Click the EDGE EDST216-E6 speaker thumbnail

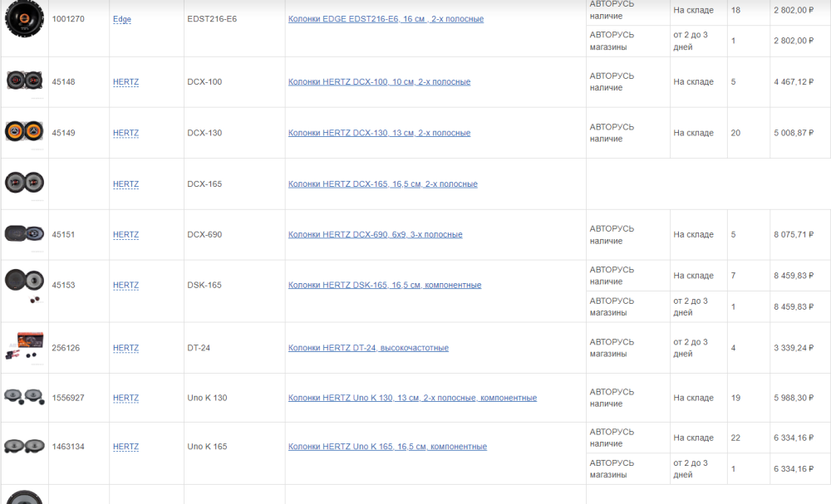pos(24,17)
